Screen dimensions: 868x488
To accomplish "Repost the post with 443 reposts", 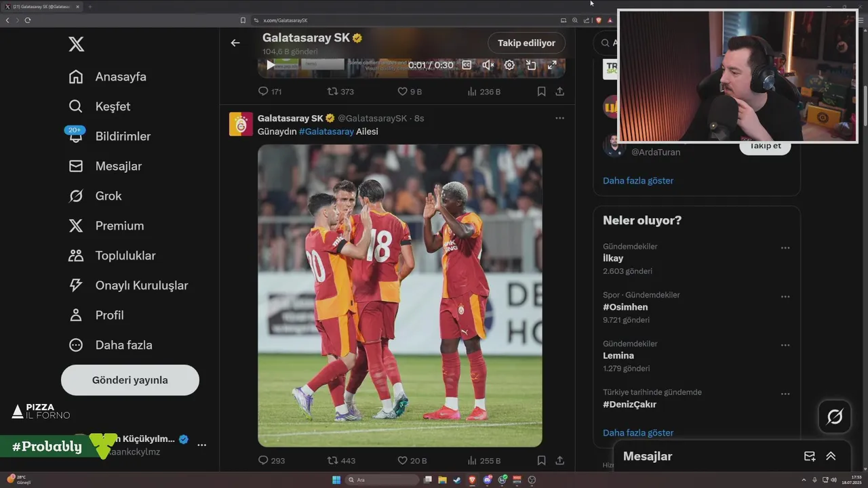I will click(x=341, y=460).
